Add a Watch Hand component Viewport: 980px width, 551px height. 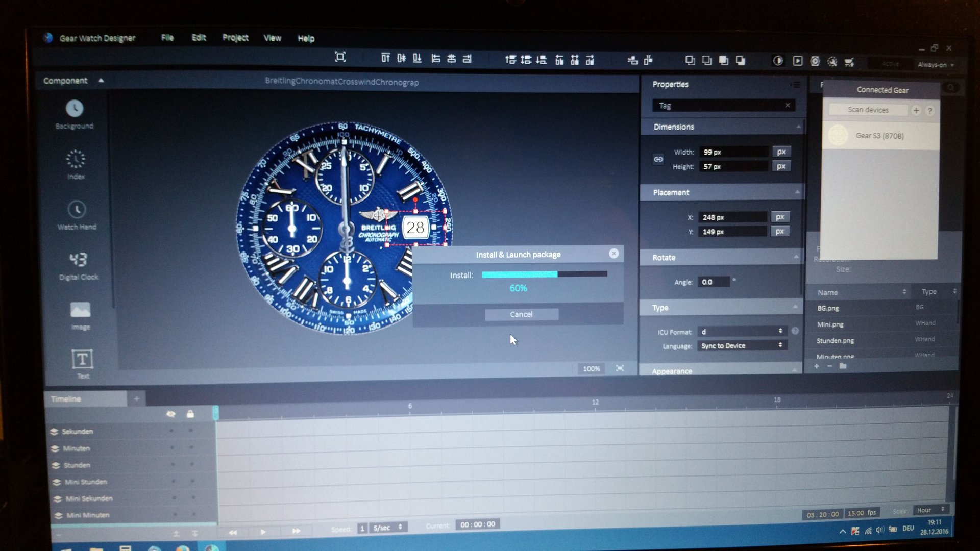[x=77, y=215]
